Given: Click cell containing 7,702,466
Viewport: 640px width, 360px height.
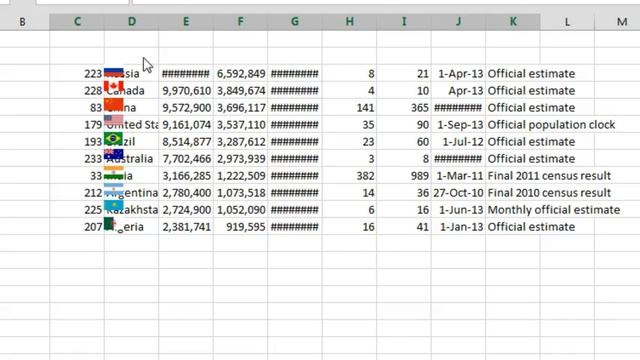Looking at the screenshot, I should click(186, 159).
